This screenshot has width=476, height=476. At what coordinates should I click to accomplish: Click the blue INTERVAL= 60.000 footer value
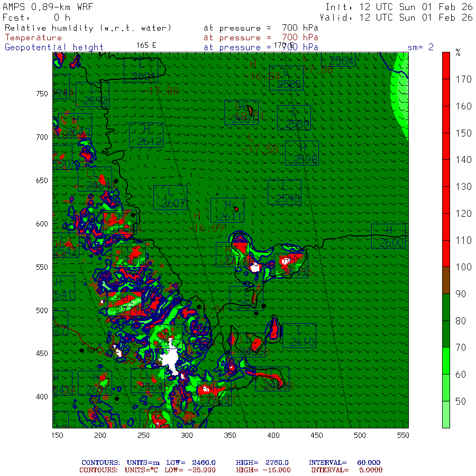(344, 463)
